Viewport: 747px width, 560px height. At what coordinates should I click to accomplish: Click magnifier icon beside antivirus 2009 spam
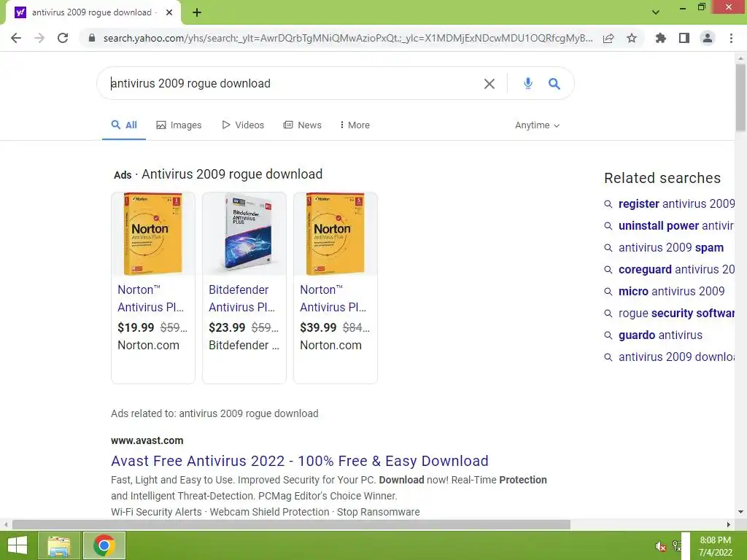pyautogui.click(x=608, y=248)
